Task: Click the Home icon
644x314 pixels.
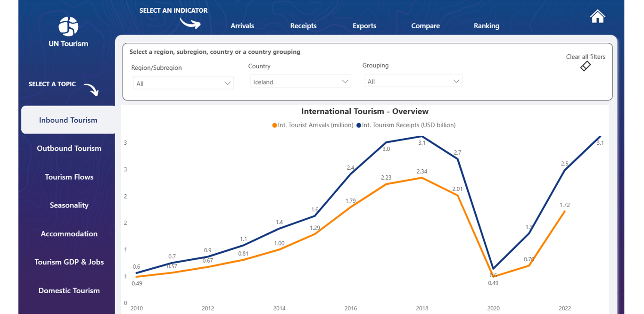Action: pyautogui.click(x=597, y=16)
